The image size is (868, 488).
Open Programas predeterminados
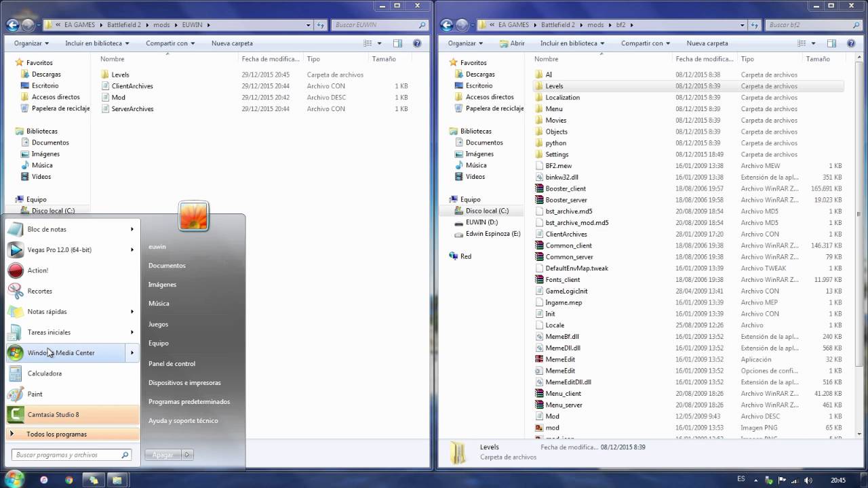click(x=189, y=401)
